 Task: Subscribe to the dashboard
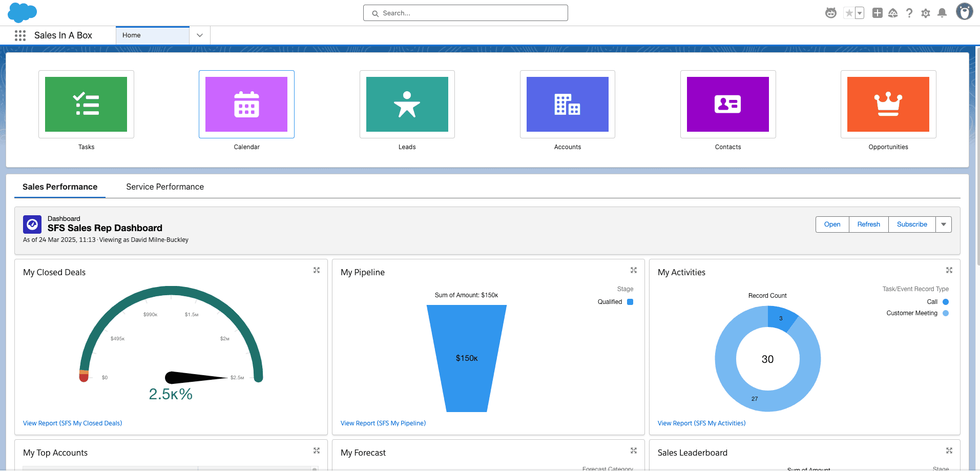(912, 224)
